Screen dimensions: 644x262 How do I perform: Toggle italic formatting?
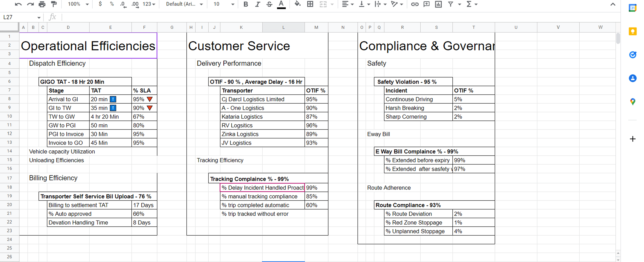[x=257, y=4]
